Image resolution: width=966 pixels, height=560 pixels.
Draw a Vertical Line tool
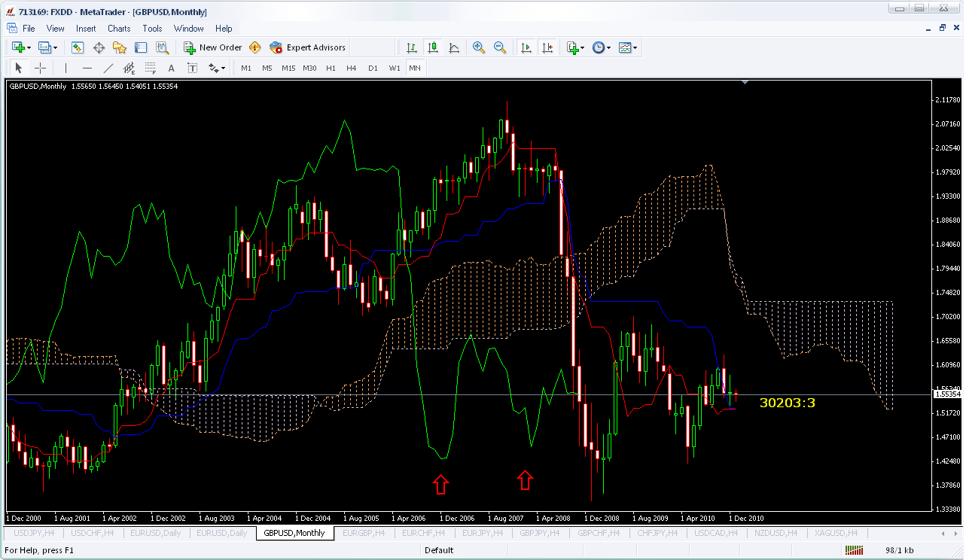coord(66,68)
